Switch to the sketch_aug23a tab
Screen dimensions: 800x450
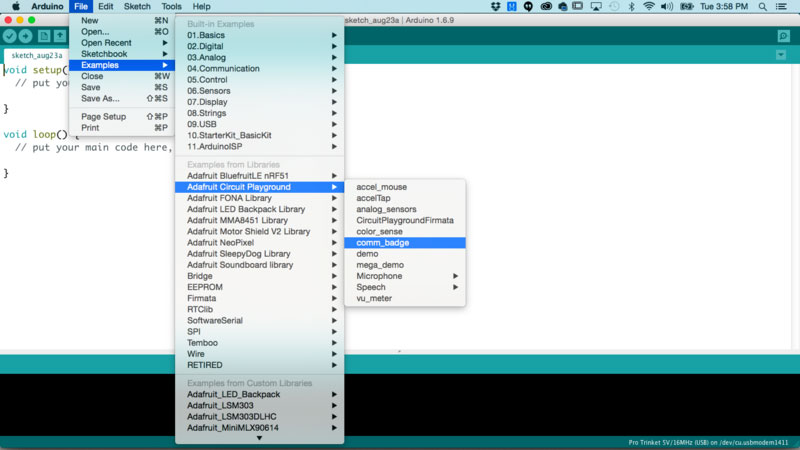(x=36, y=56)
